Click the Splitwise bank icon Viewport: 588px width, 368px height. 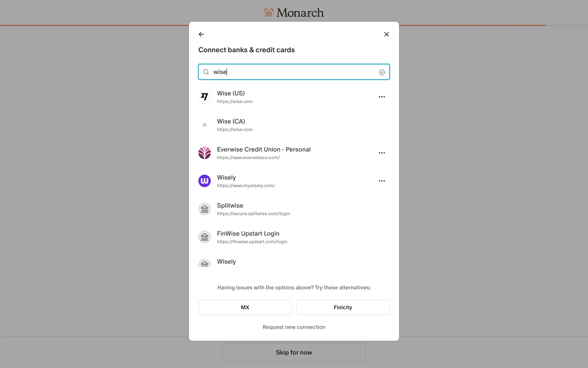pyautogui.click(x=205, y=209)
